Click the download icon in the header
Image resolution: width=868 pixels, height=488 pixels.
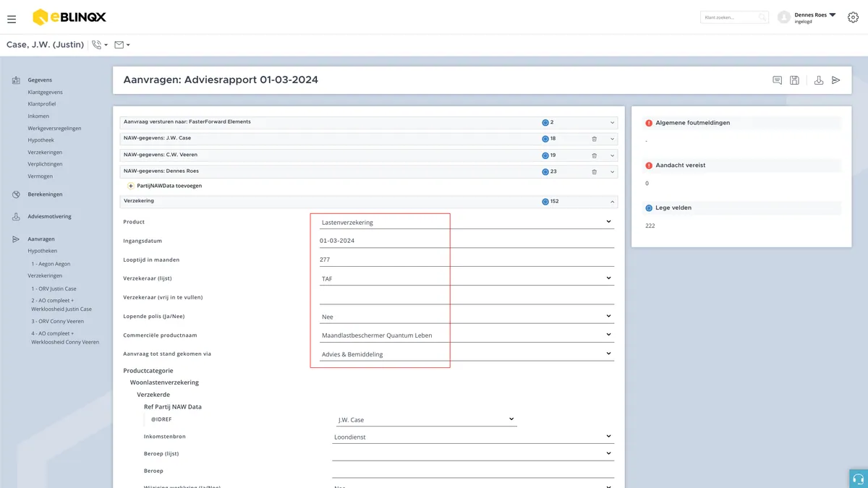(x=819, y=80)
